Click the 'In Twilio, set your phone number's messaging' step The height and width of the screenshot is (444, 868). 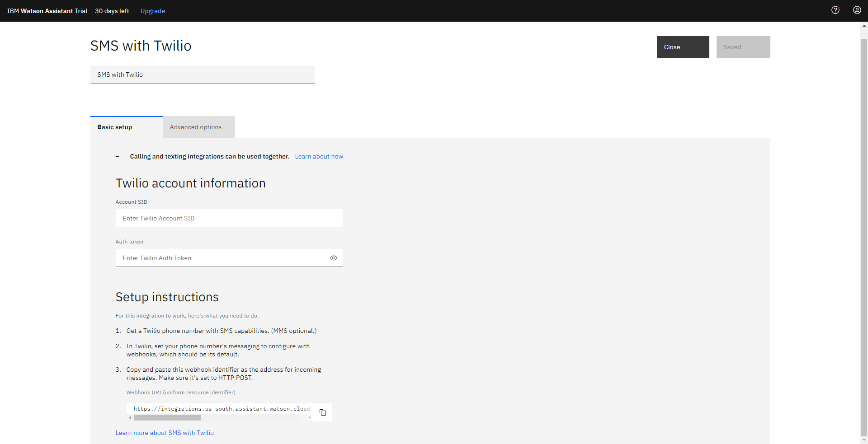218,351
